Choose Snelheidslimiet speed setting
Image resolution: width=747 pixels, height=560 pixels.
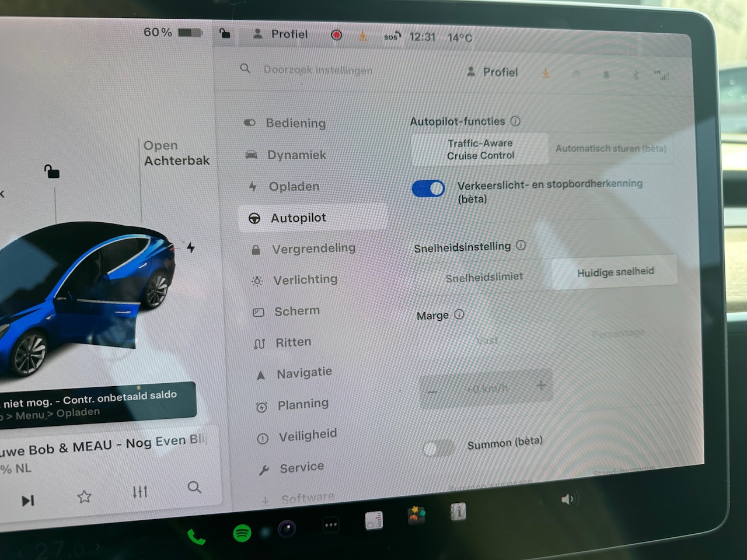click(x=484, y=278)
